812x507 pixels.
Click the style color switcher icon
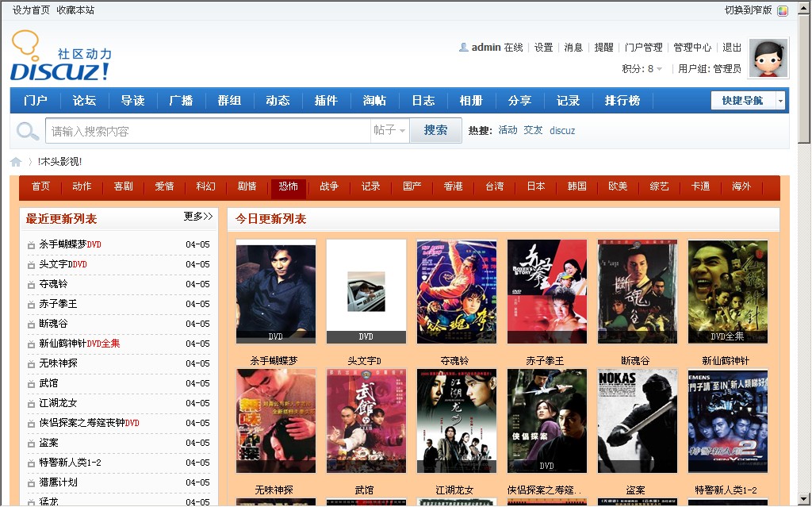coord(783,10)
